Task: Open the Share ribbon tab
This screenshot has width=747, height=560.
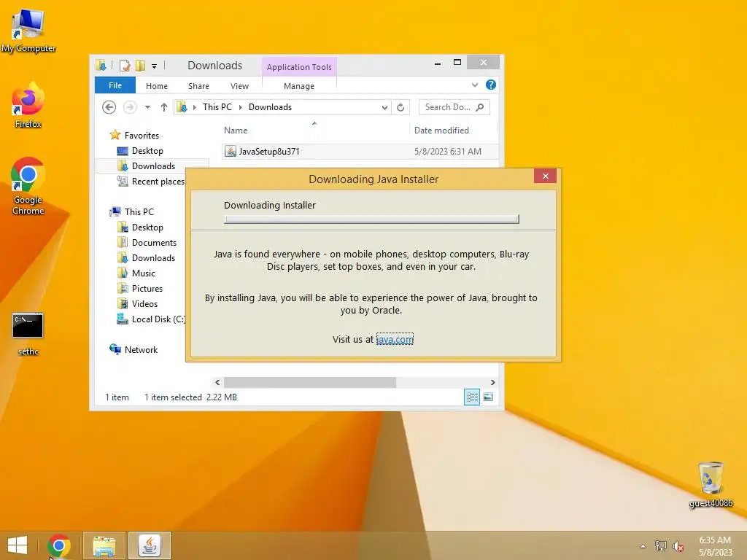Action: [198, 86]
